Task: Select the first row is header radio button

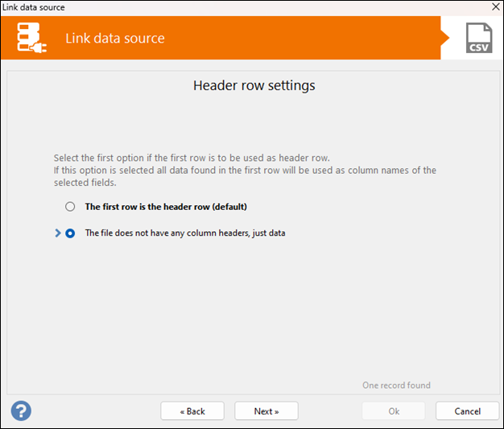Action: click(x=70, y=207)
